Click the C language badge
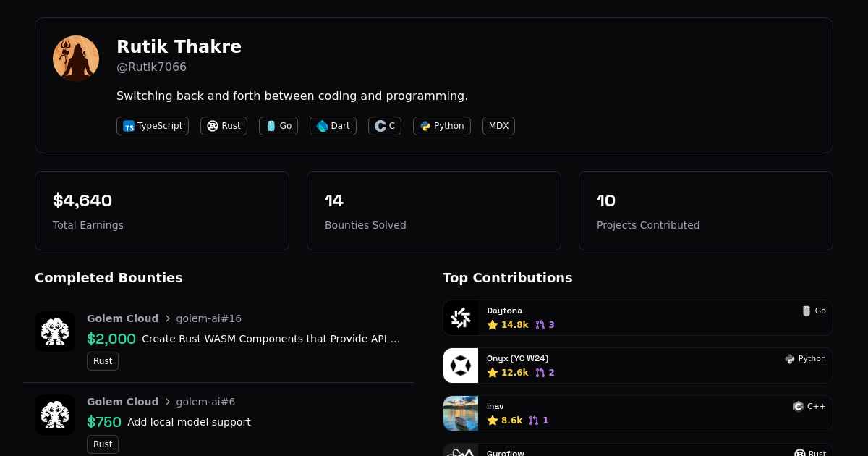The image size is (868, 456). coord(385,126)
